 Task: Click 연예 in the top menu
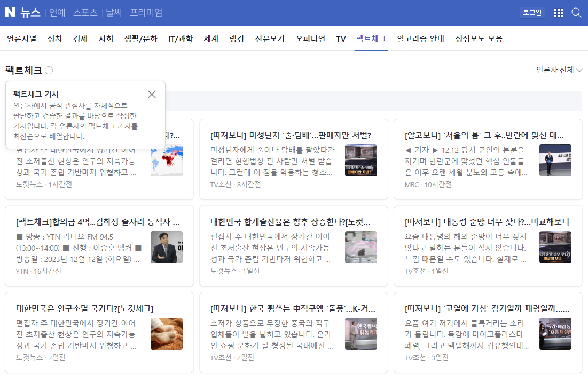click(x=57, y=12)
